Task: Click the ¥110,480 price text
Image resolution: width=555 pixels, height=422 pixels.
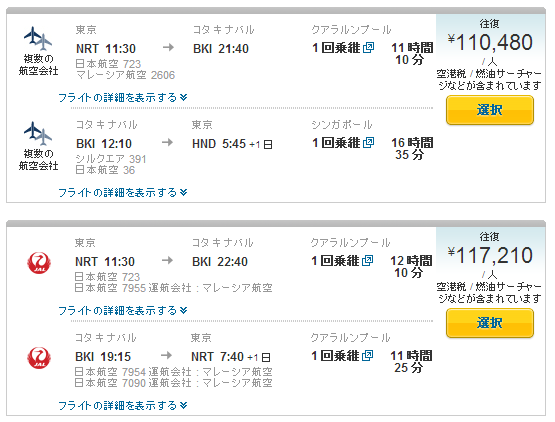Action: click(x=490, y=42)
